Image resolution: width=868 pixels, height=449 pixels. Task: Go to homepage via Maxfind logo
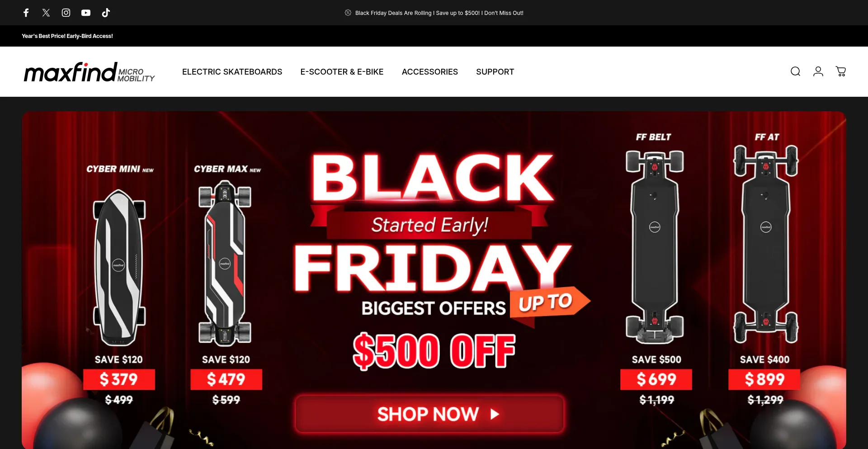90,72
